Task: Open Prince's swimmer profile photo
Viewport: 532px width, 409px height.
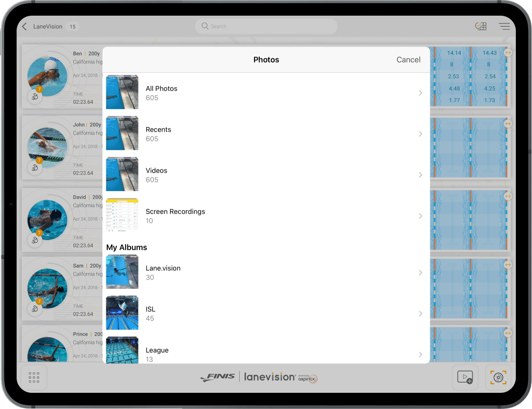Action: pyautogui.click(x=47, y=350)
